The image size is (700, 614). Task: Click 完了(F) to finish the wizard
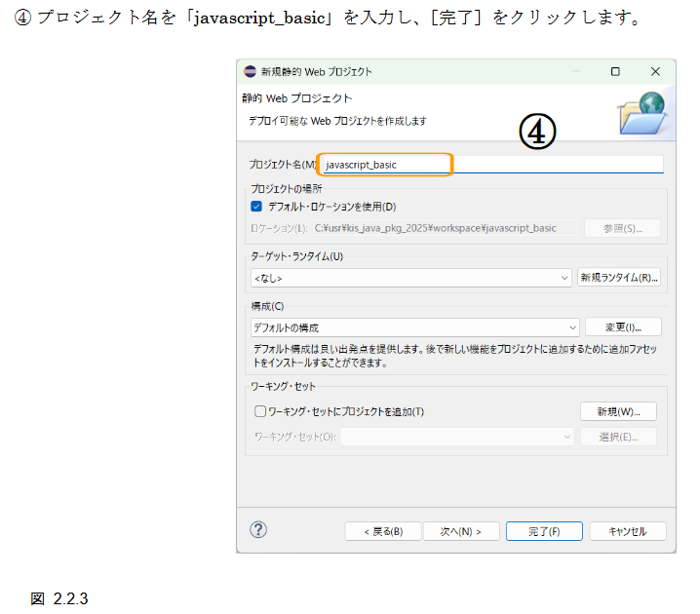(544, 531)
